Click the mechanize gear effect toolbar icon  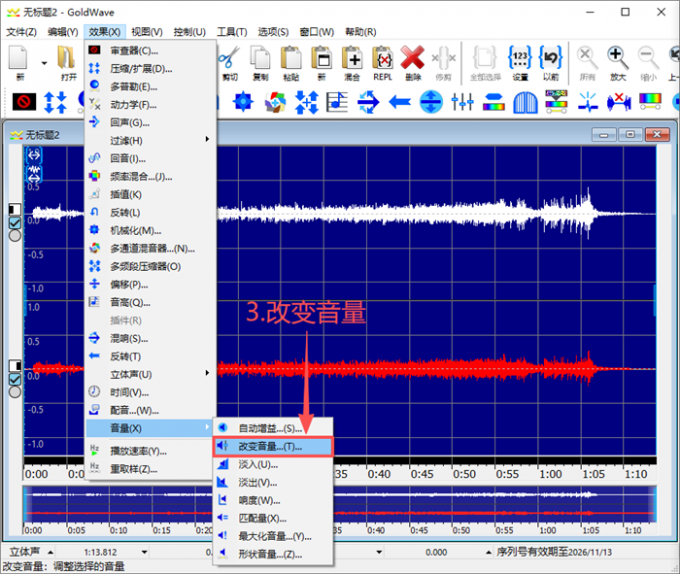click(243, 102)
